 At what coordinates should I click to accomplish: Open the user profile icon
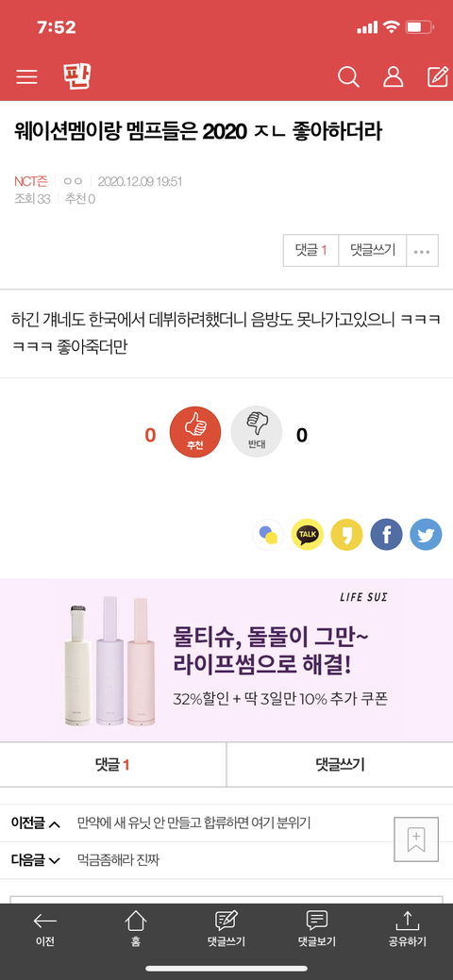393,77
